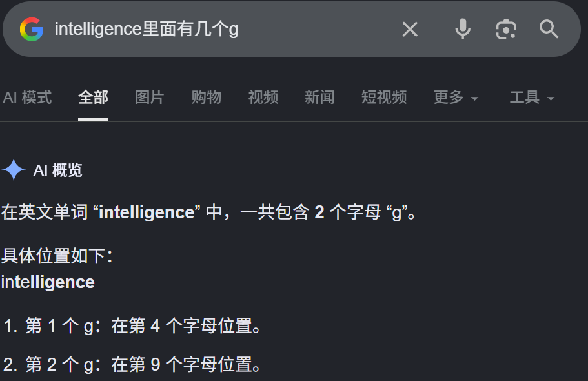
Task: Click the AI 概览 heading label
Action: tap(57, 170)
